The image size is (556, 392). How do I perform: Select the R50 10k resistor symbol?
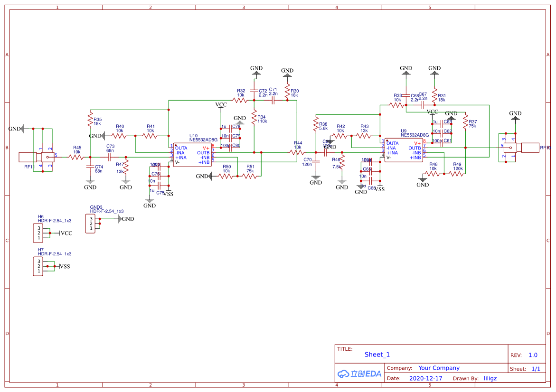(x=226, y=176)
